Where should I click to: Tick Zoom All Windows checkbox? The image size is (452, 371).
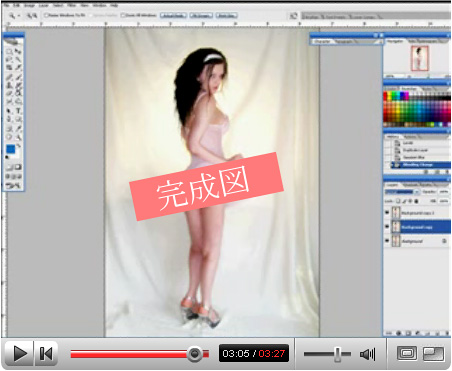pos(123,15)
